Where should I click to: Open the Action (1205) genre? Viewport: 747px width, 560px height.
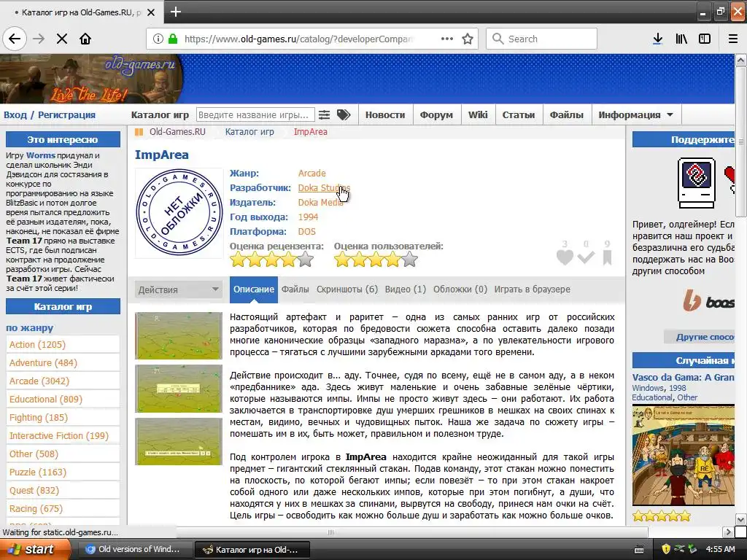point(63,344)
